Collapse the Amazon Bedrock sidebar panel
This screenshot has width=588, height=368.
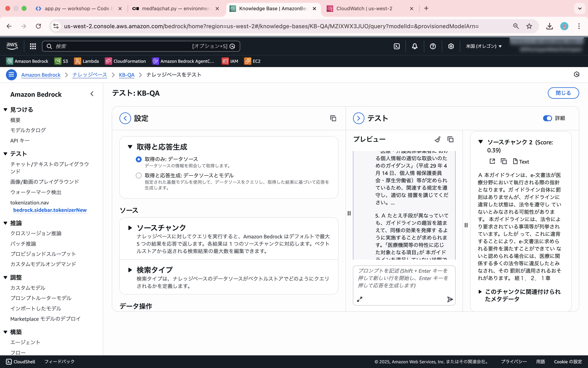click(92, 94)
